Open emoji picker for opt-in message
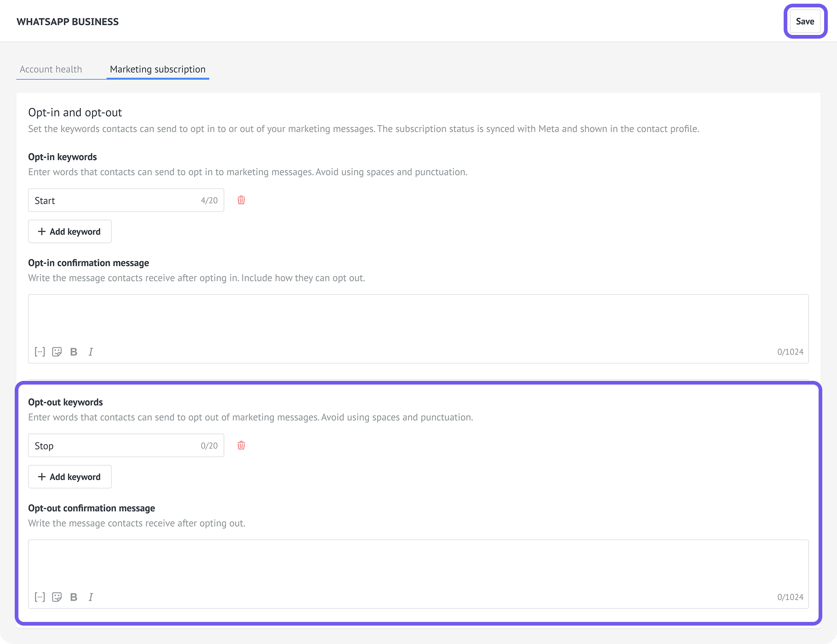The height and width of the screenshot is (644, 837). 57,352
